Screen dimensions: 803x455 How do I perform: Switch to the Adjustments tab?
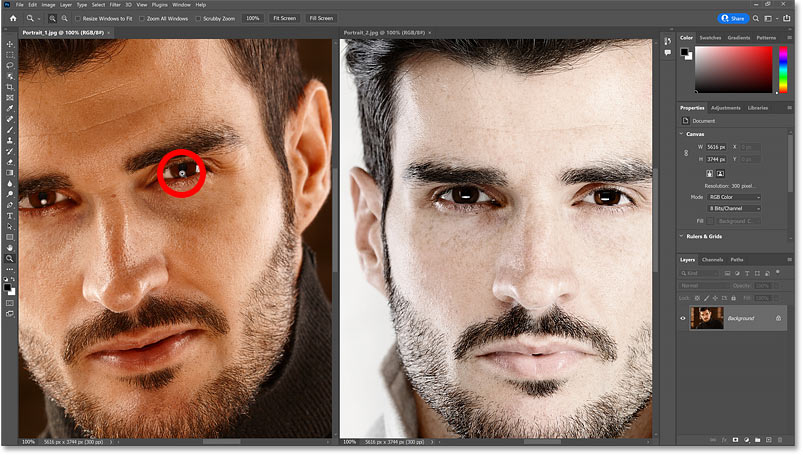(726, 108)
